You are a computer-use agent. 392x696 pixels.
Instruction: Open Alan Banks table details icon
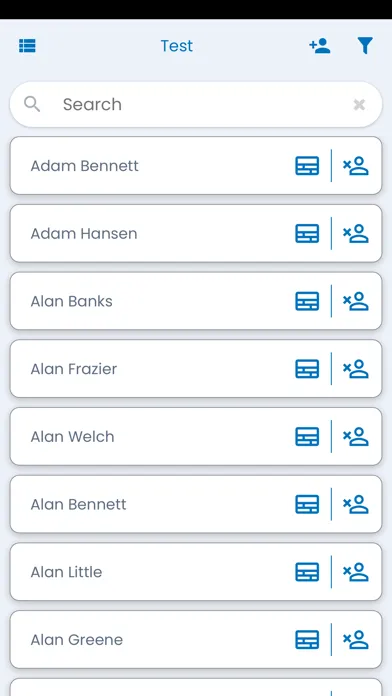(x=307, y=301)
